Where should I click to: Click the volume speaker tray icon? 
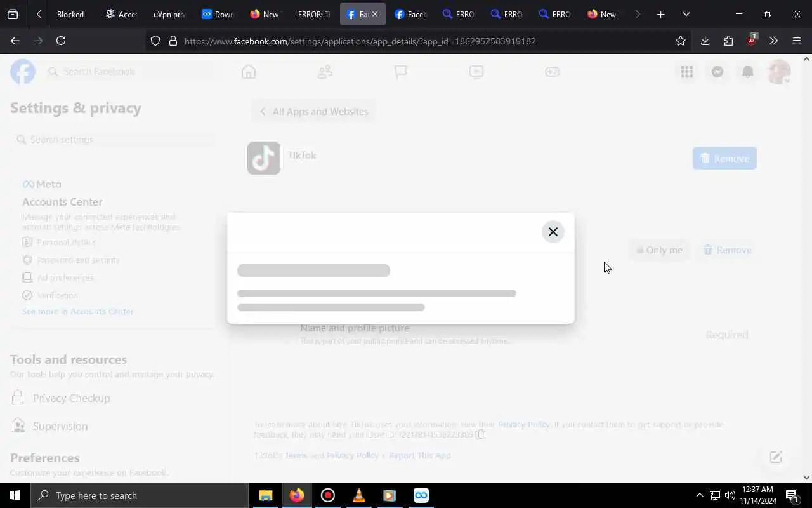tap(730, 495)
